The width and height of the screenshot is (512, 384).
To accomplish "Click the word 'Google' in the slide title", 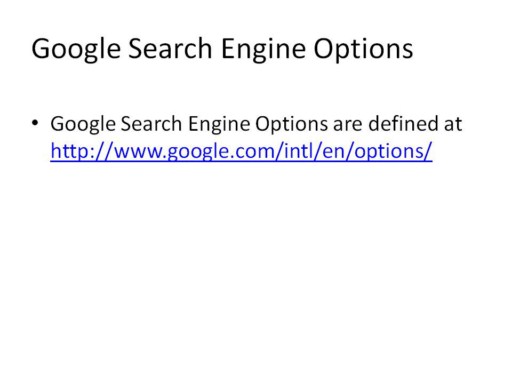I will click(76, 49).
